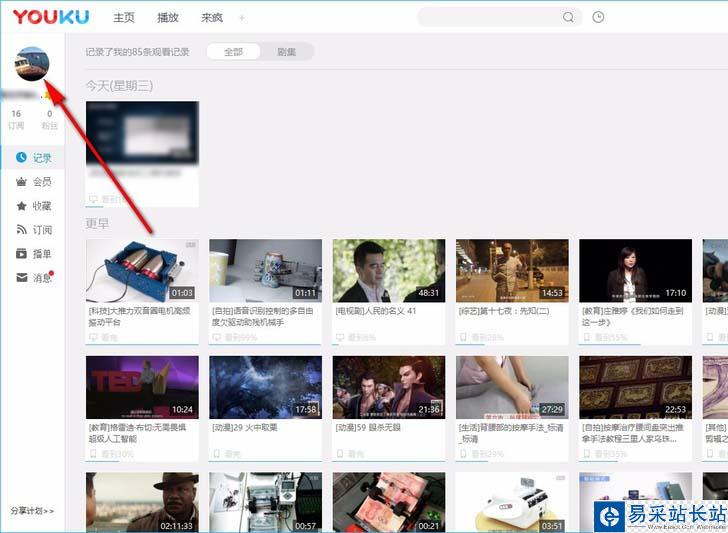Image resolution: width=728 pixels, height=533 pixels.
Task: Click the clock icon beside 记录
Action: coord(21,157)
